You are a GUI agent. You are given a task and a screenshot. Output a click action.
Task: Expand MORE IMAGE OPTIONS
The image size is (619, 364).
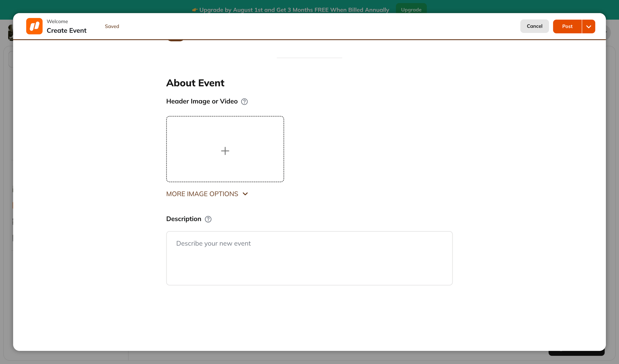[x=207, y=194]
